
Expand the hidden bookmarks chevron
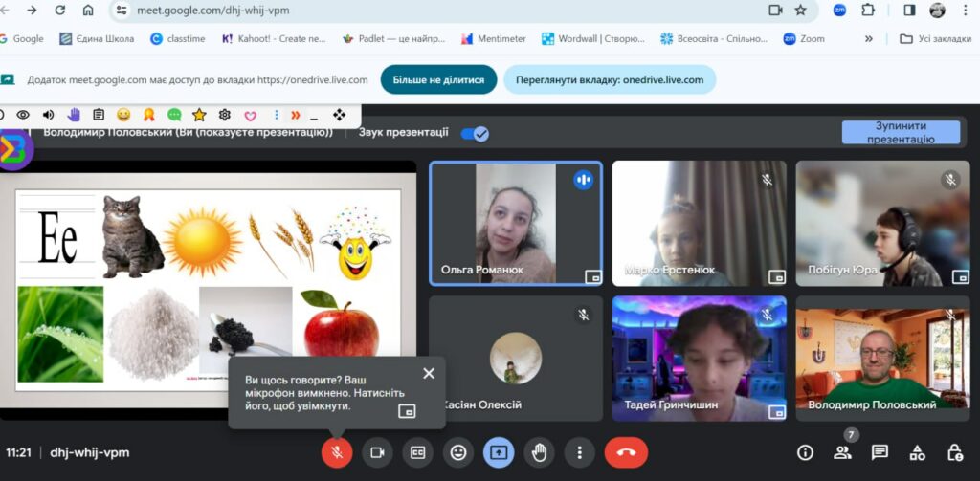point(869,39)
